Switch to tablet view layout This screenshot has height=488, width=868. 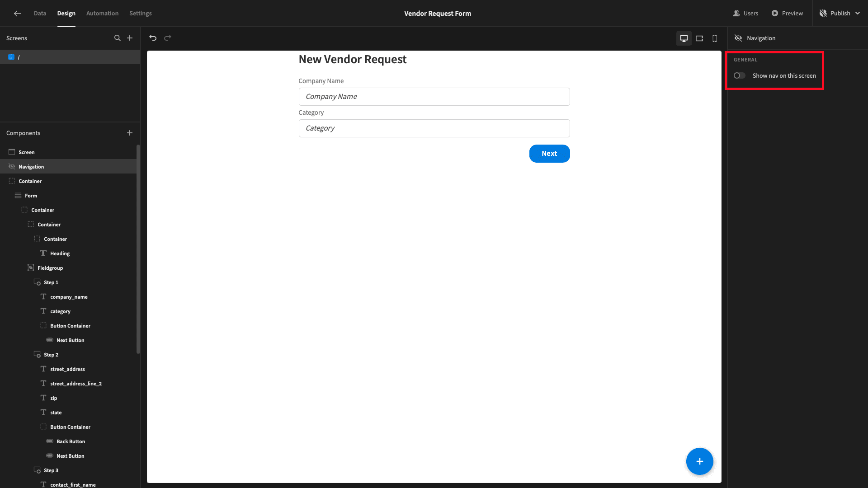699,38
